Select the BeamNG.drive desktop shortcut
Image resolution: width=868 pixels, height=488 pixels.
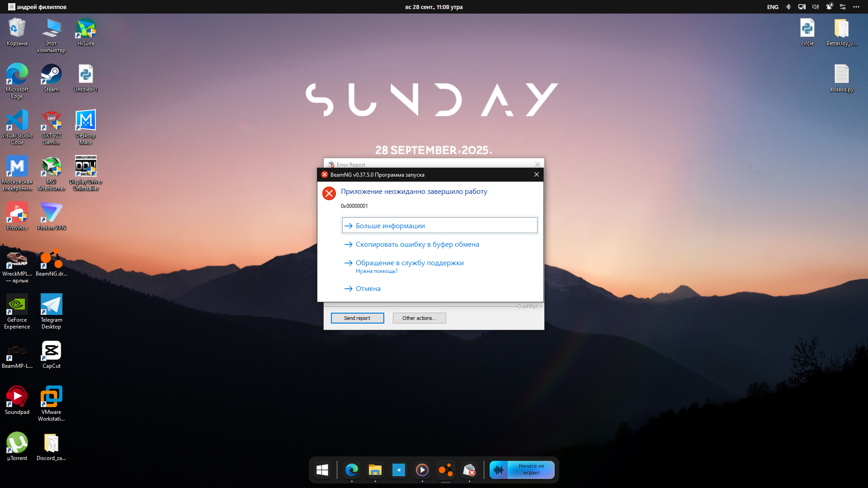coord(51,263)
